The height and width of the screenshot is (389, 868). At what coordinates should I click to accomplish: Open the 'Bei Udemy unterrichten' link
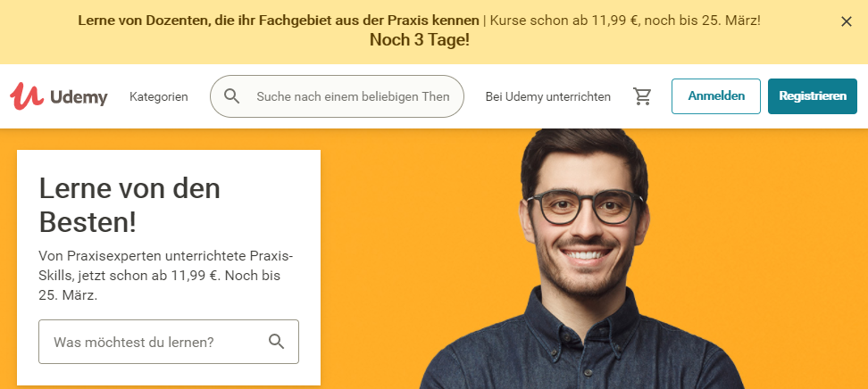click(x=548, y=97)
